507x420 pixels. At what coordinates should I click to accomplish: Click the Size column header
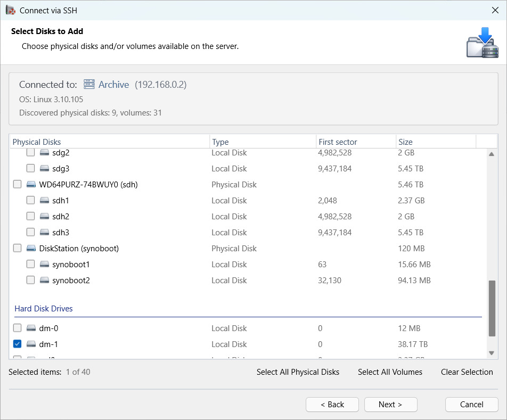436,142
